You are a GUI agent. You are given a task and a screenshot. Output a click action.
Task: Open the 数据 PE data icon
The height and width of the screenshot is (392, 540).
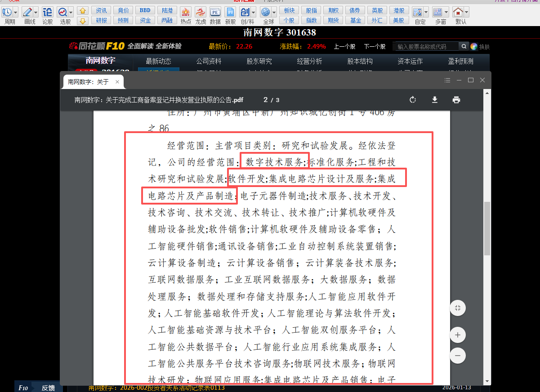point(215,12)
